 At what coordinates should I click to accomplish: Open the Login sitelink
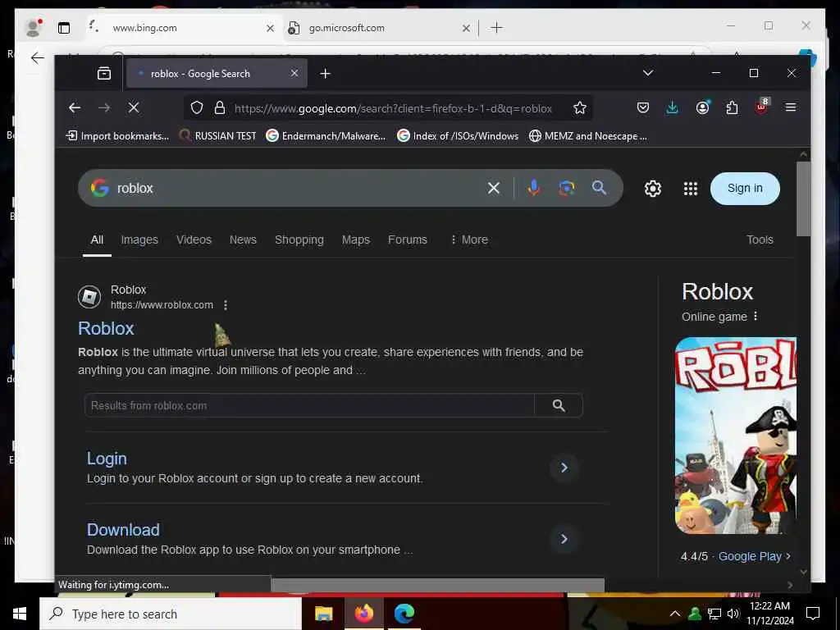(107, 459)
